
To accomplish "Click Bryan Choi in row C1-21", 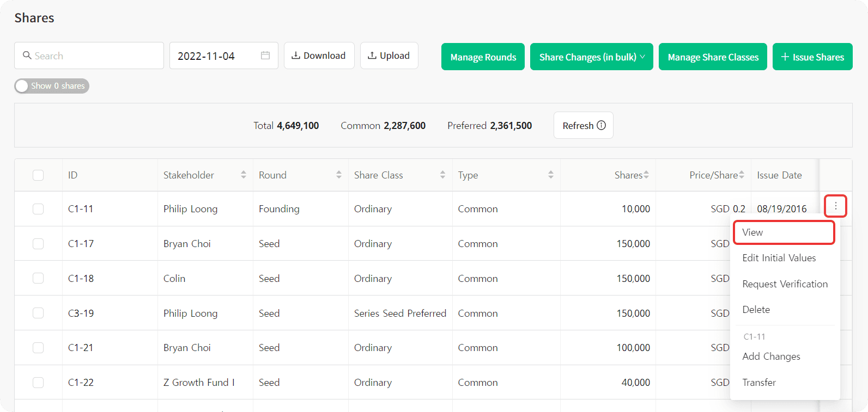I will [187, 348].
